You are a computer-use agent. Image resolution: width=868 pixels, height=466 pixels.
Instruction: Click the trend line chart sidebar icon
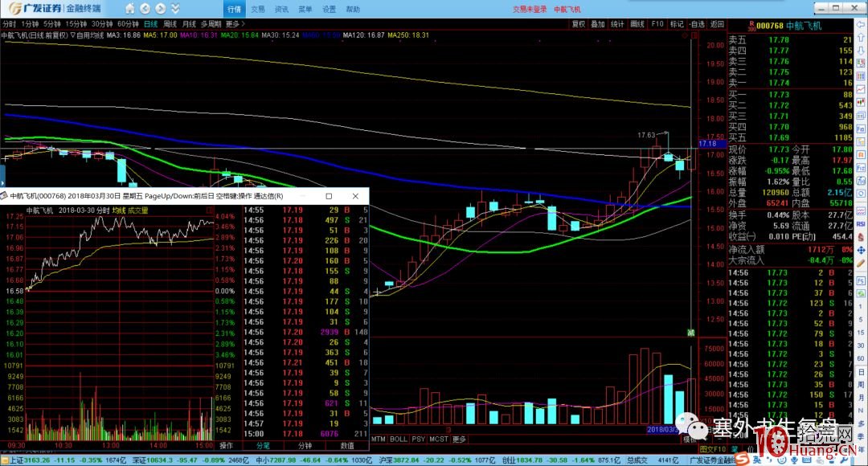click(862, 89)
